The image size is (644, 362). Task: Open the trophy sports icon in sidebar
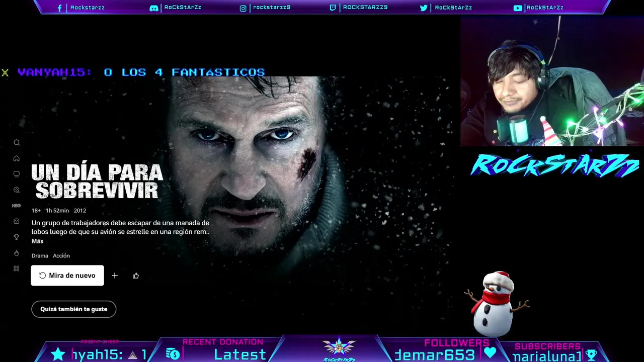coord(17,237)
